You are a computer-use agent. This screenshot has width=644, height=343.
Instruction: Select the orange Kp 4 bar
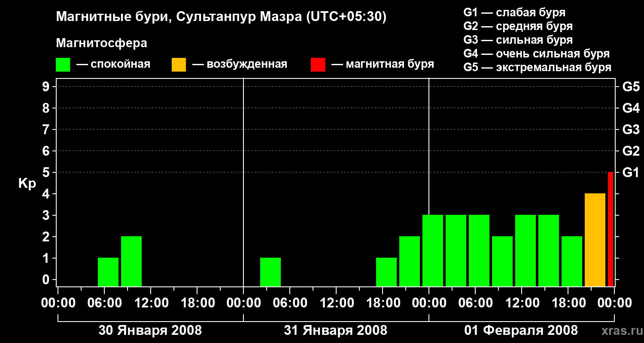click(595, 240)
